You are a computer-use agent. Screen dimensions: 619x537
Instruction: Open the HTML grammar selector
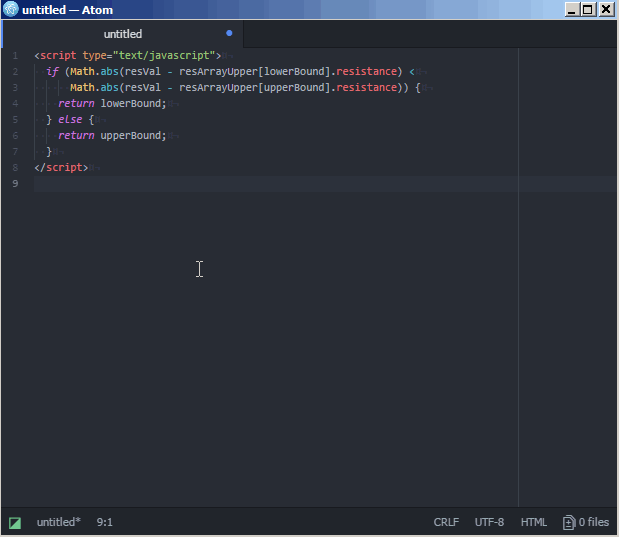[x=533, y=522]
